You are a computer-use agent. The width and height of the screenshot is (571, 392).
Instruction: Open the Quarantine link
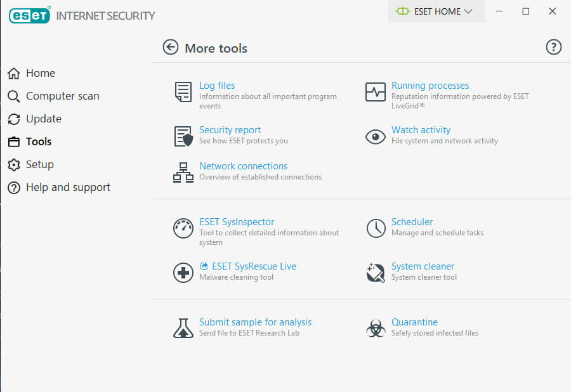(414, 322)
